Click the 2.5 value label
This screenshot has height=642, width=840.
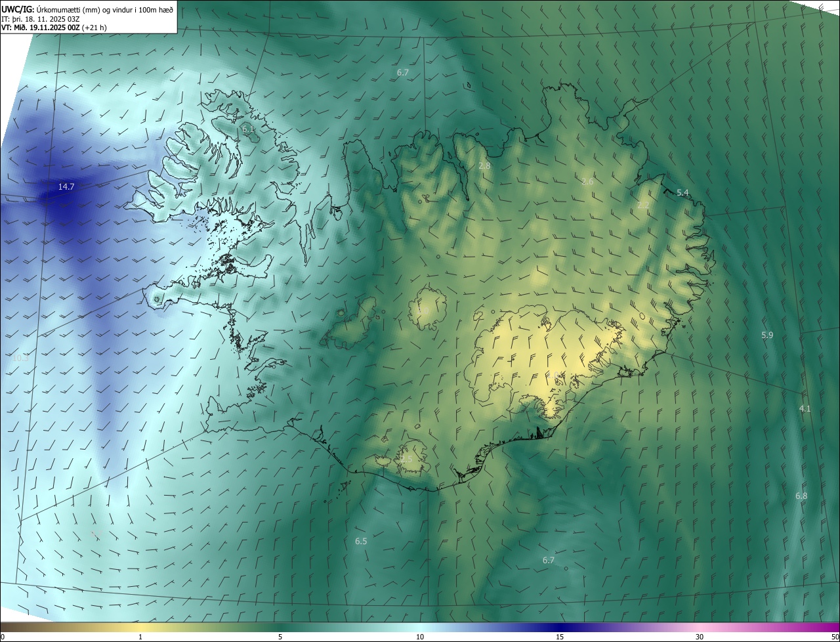(406, 459)
